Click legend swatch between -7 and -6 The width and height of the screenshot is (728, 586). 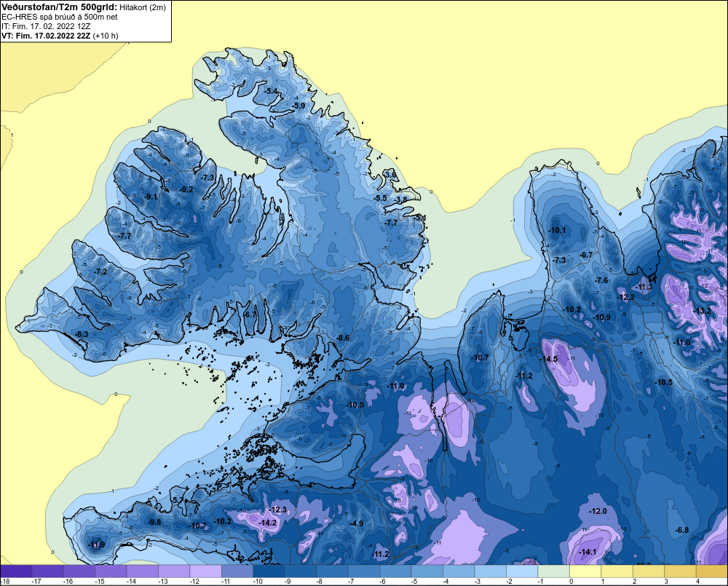[363, 571]
